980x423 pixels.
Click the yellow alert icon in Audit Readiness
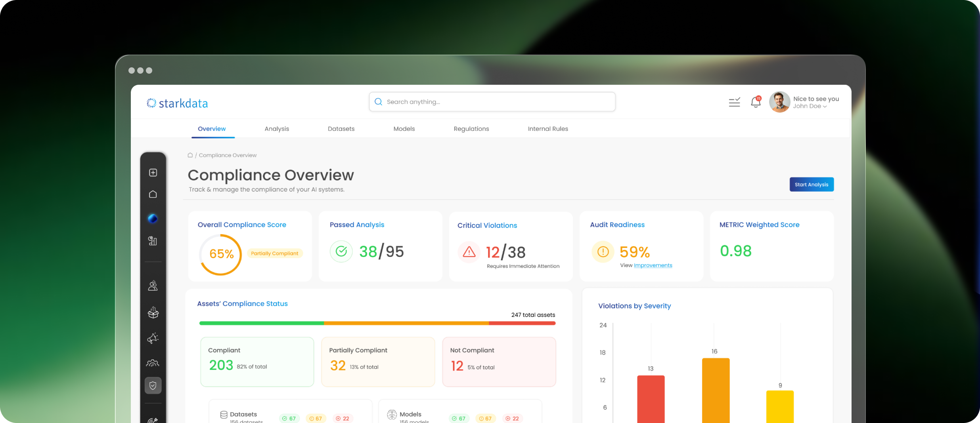pyautogui.click(x=603, y=252)
